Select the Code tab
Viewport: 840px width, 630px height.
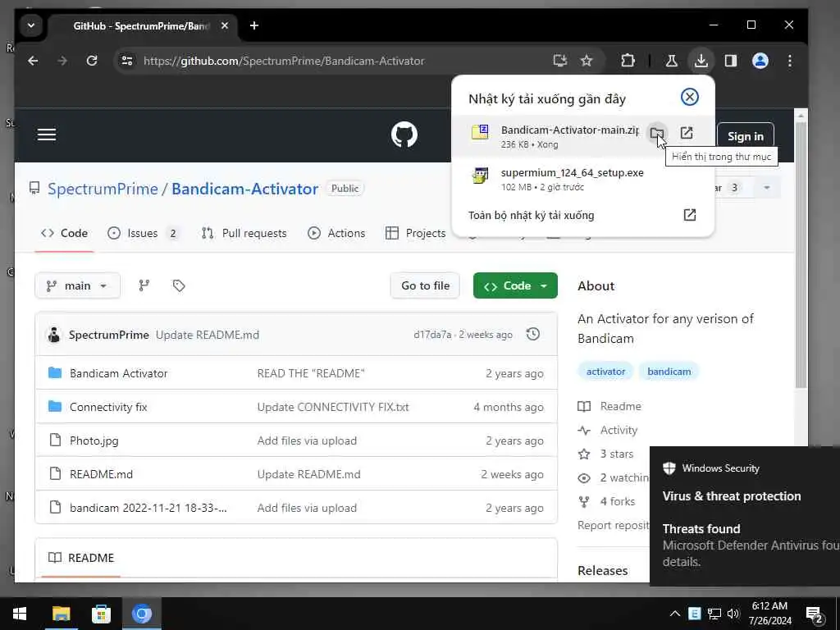click(x=64, y=233)
